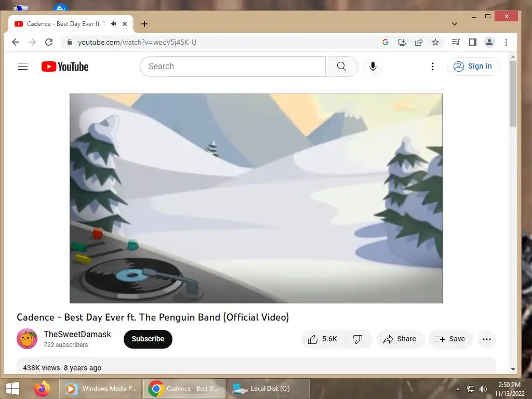Open more actions ellipsis under video
This screenshot has width=532, height=399.
(x=486, y=339)
